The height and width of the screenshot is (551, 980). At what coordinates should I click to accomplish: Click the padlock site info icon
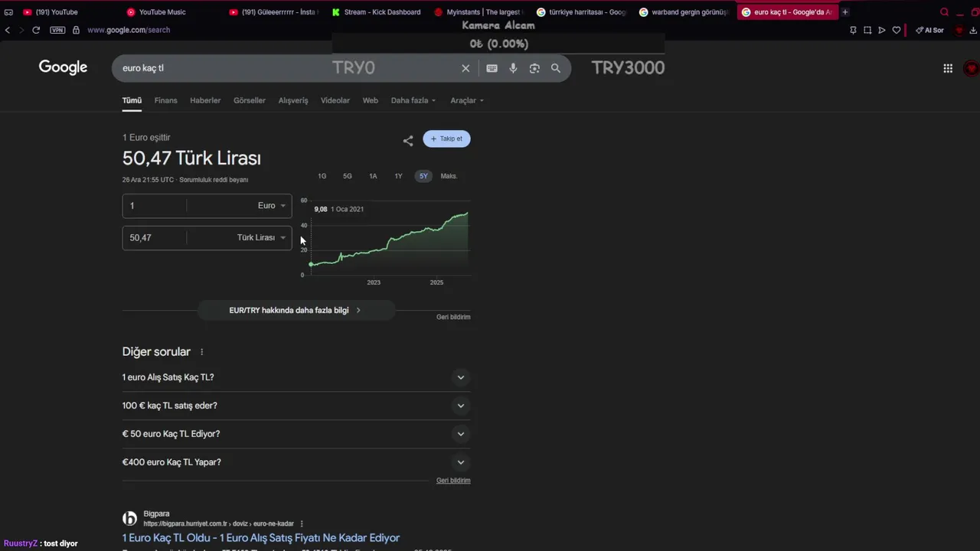click(x=76, y=30)
